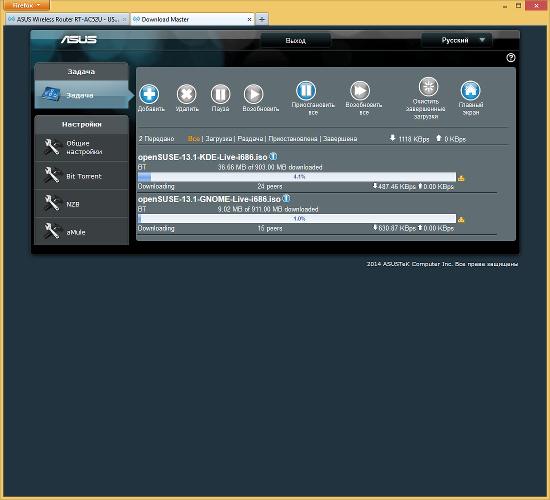Click the Выход logout button
This screenshot has width=550, height=500.
tap(295, 41)
